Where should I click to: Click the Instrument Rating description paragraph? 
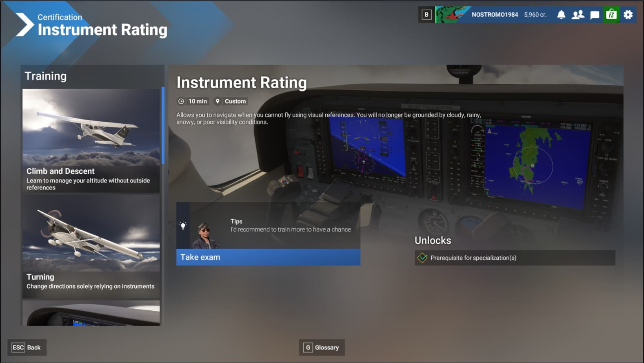pyautogui.click(x=329, y=118)
